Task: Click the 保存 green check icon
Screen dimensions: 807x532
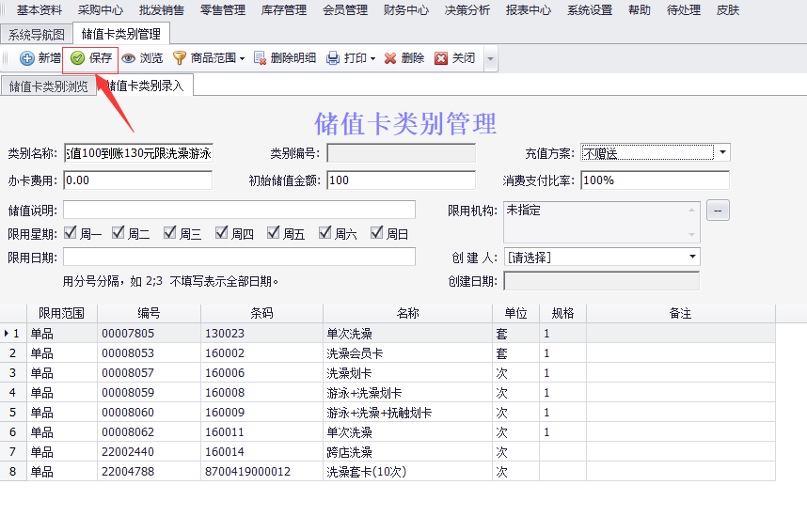Action: 78,58
